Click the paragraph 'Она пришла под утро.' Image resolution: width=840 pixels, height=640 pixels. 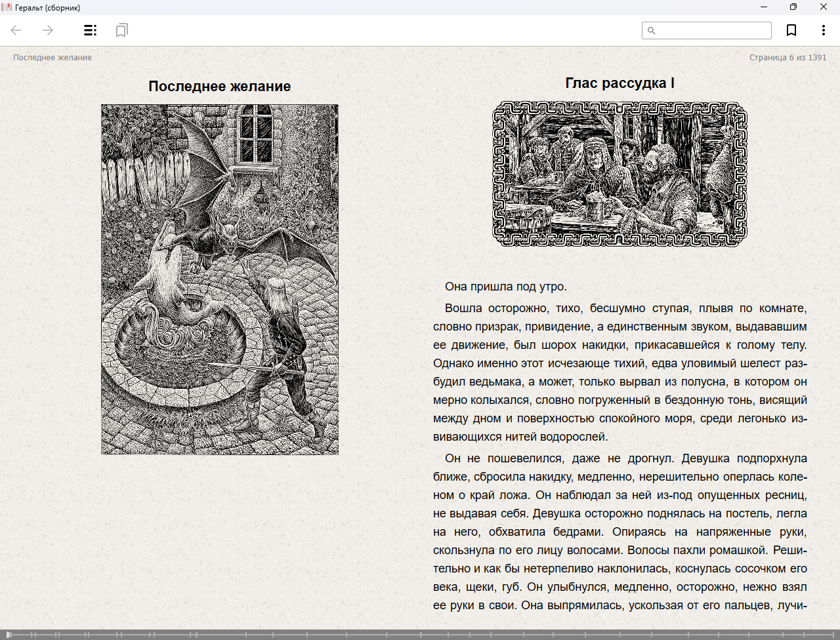tap(505, 287)
